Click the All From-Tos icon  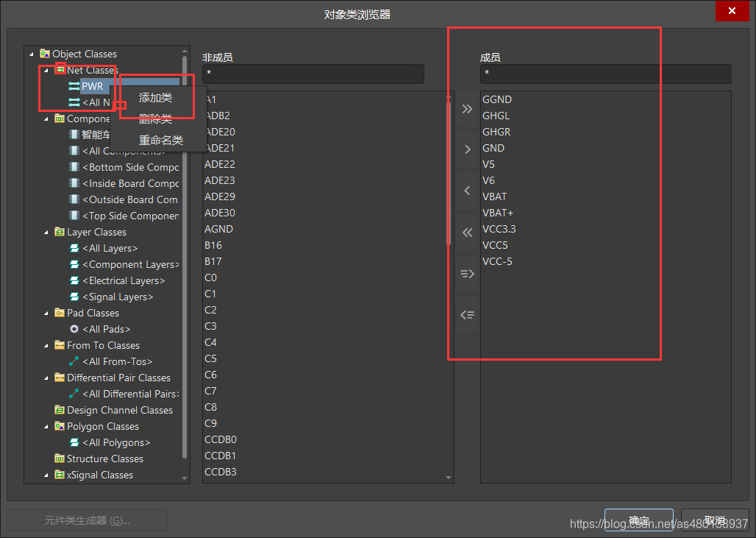tap(74, 361)
